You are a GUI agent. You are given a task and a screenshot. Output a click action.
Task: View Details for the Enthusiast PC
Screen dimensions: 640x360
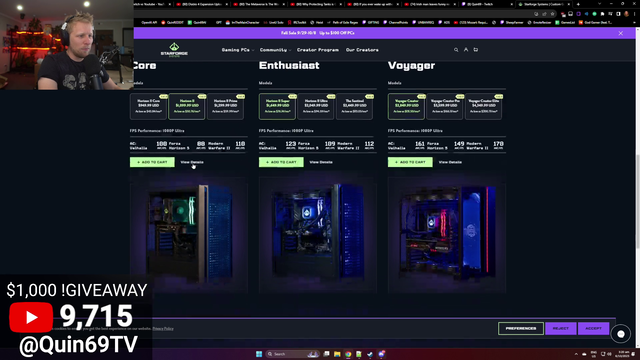point(321,162)
